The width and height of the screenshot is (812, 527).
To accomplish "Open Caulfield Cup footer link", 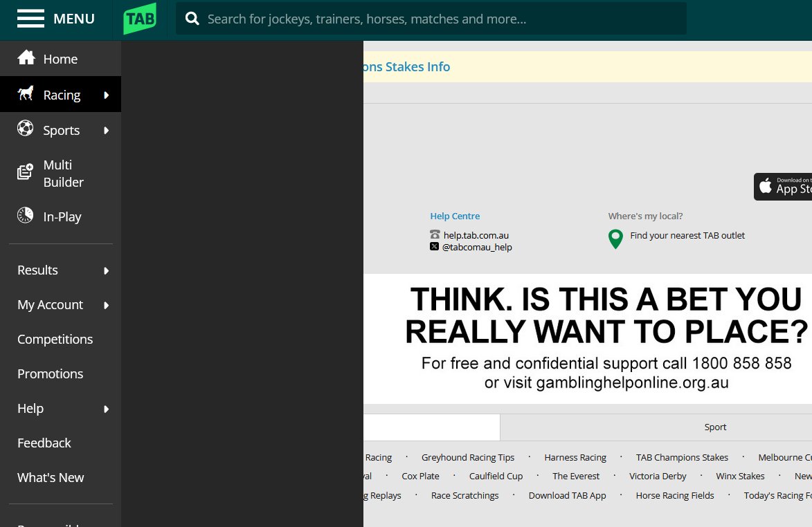I will 496,477.
